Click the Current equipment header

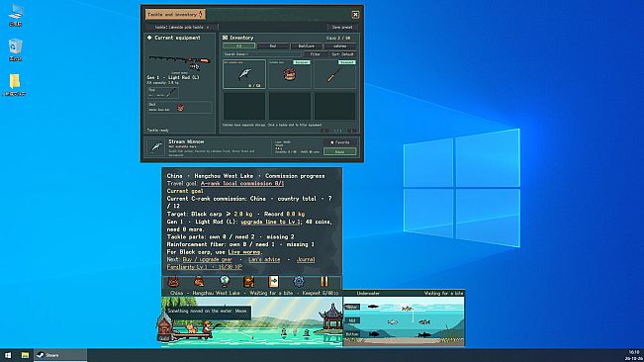point(174,38)
